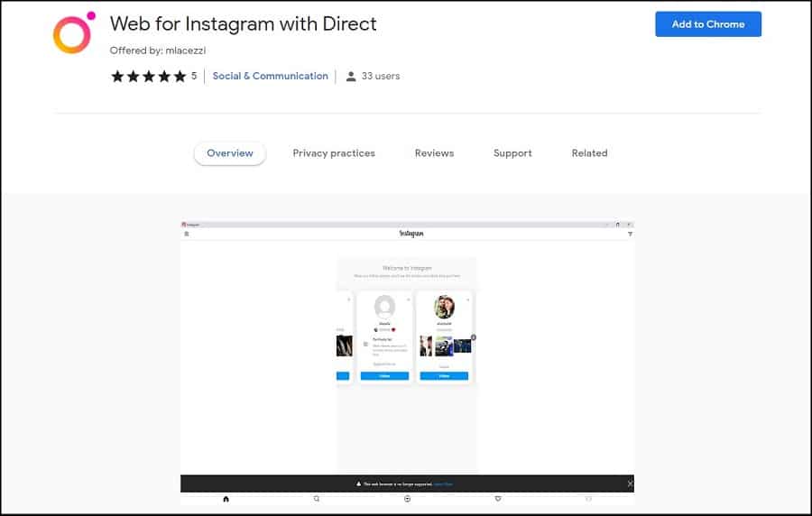Open the hamburger menu in Instagram preview
Image resolution: width=812 pixels, height=516 pixels.
[187, 234]
